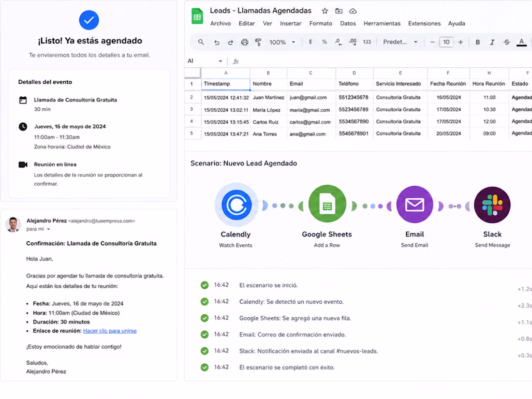The width and height of the screenshot is (532, 399).
Task: Open the Predet... font dropdown
Action: pyautogui.click(x=400, y=42)
